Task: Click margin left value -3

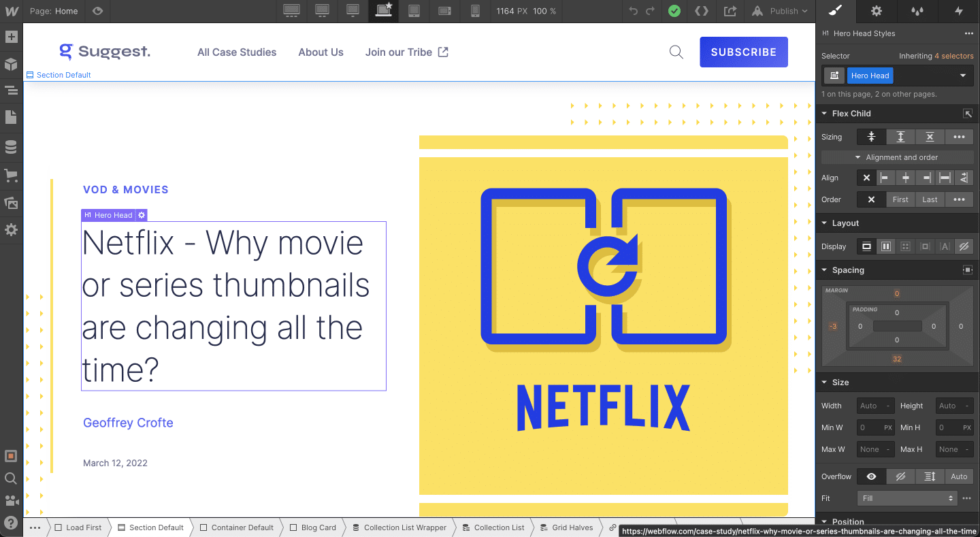Action: (833, 327)
